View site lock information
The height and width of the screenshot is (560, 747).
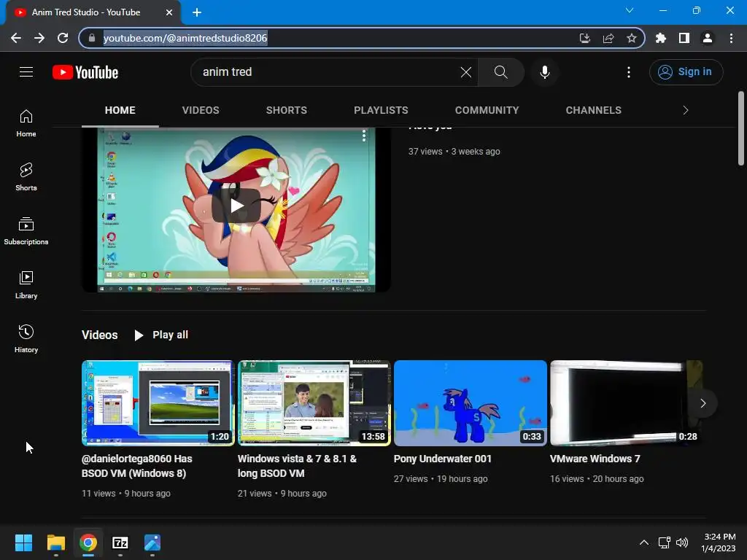point(93,38)
